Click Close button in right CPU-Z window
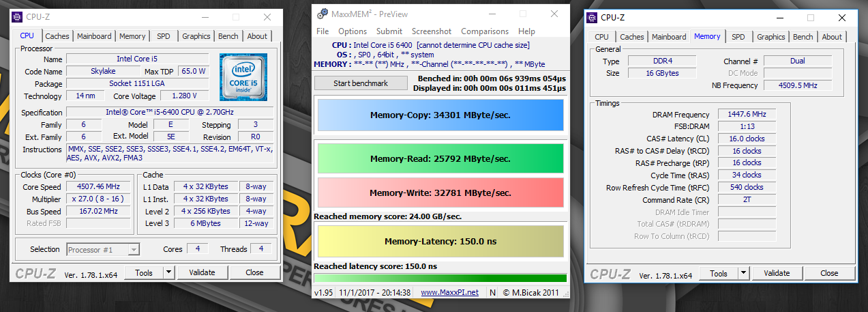This screenshot has width=868, height=312. (829, 273)
